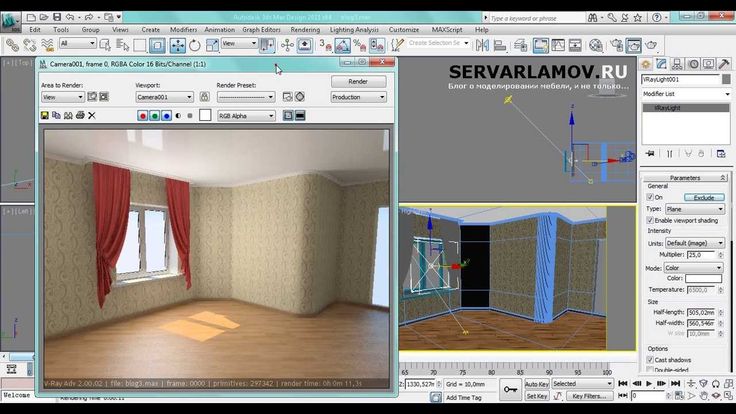Toggle the blue channel in frame window
The image size is (736, 414).
[166, 115]
